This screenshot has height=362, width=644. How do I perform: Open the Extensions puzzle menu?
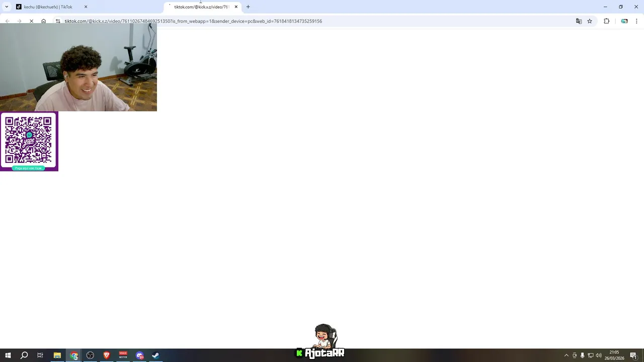click(x=606, y=21)
